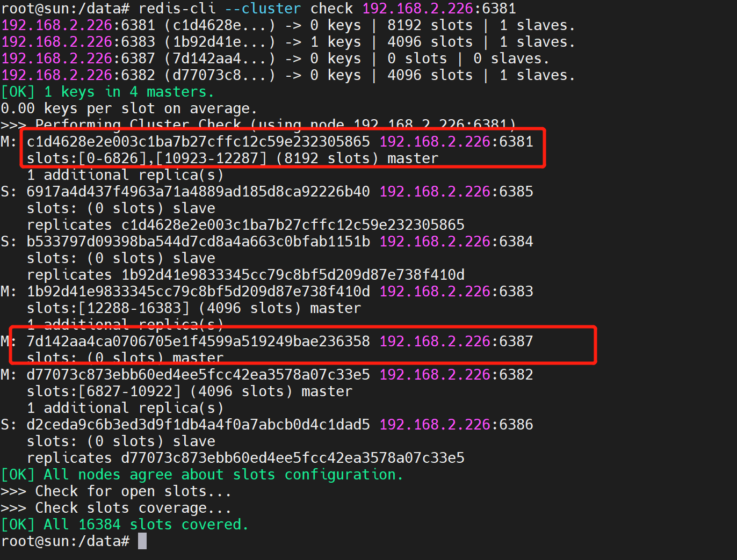Click the address 192.168.2.226:6385
Viewport: 737px width, 560px height.
tap(457, 192)
